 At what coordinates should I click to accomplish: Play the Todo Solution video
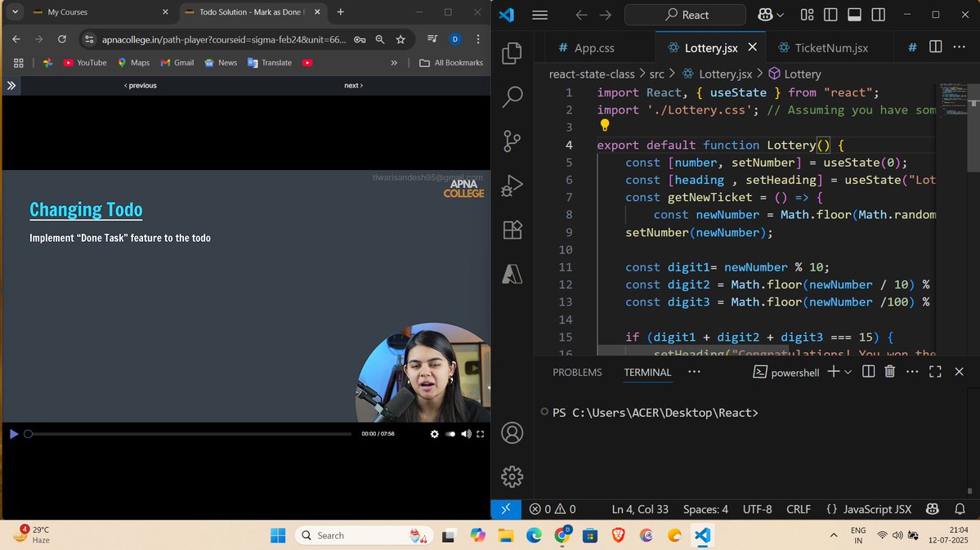(x=13, y=434)
